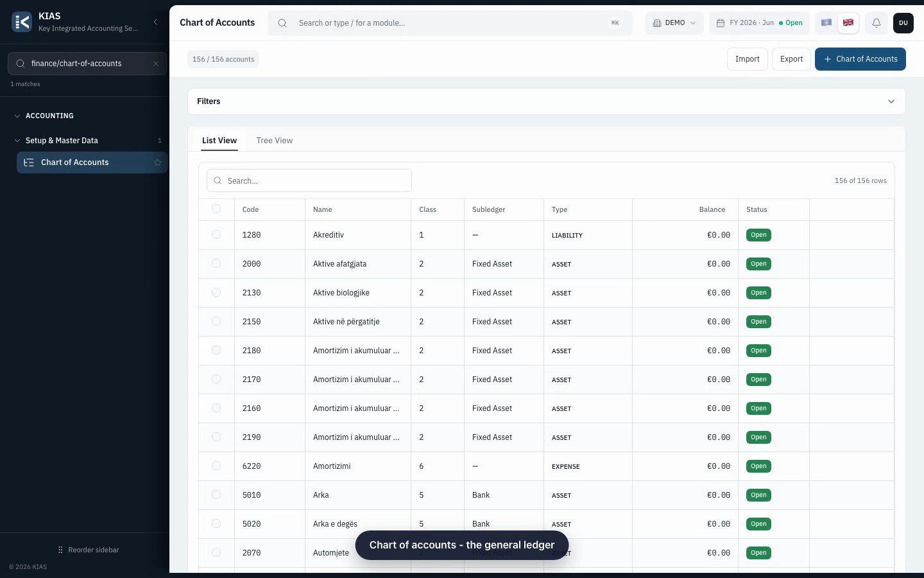Click the sidebar search magnifier icon
The image size is (924, 578).
pos(21,64)
